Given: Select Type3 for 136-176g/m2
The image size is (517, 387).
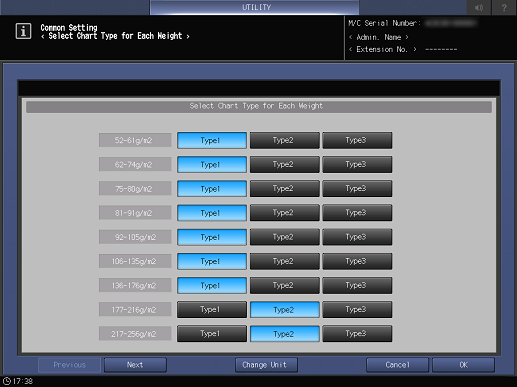Looking at the screenshot, I should pyautogui.click(x=357, y=285).
